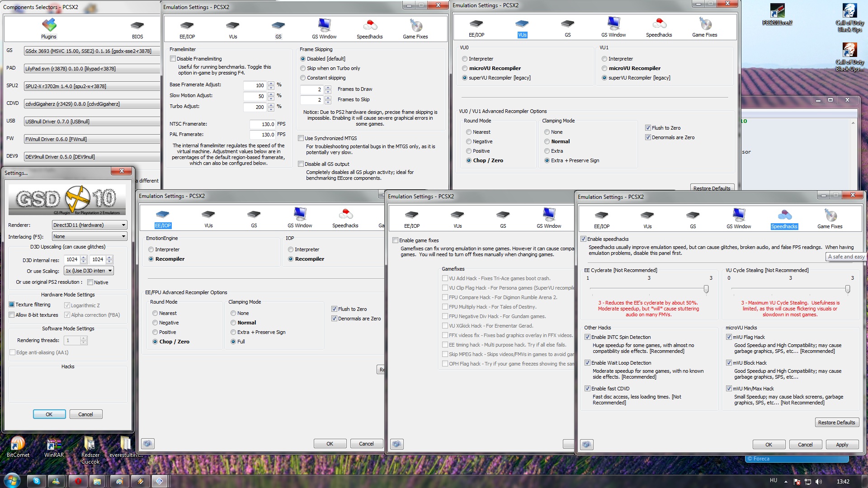
Task: Open PES2011 desktop shortcut
Action: [x=777, y=14]
